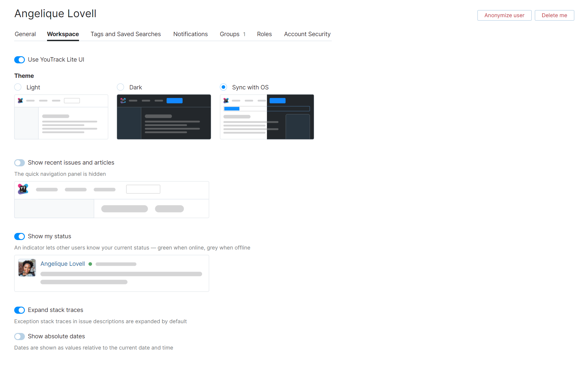This screenshot has width=588, height=367.
Task: Click the Delete me button
Action: [x=554, y=15]
